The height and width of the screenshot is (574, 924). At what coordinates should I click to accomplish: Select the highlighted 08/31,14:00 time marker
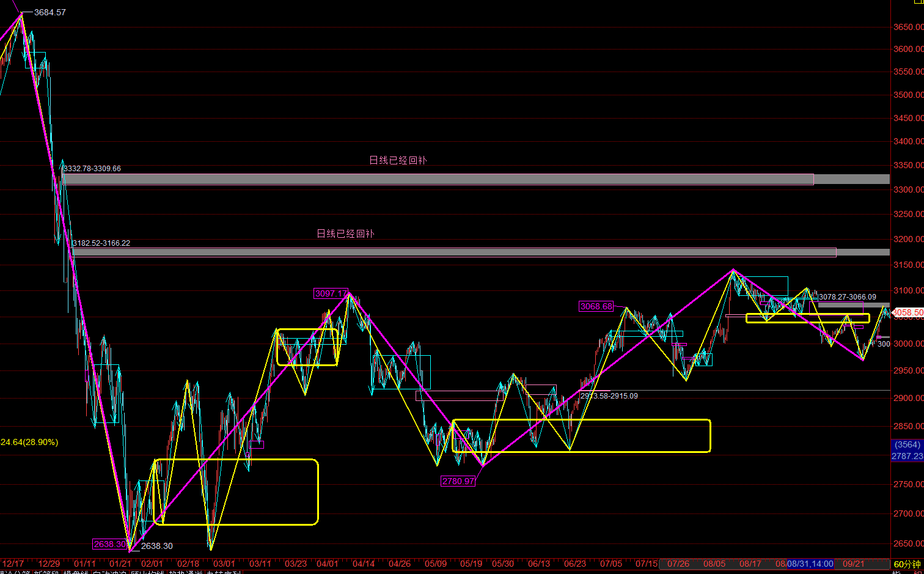810,564
